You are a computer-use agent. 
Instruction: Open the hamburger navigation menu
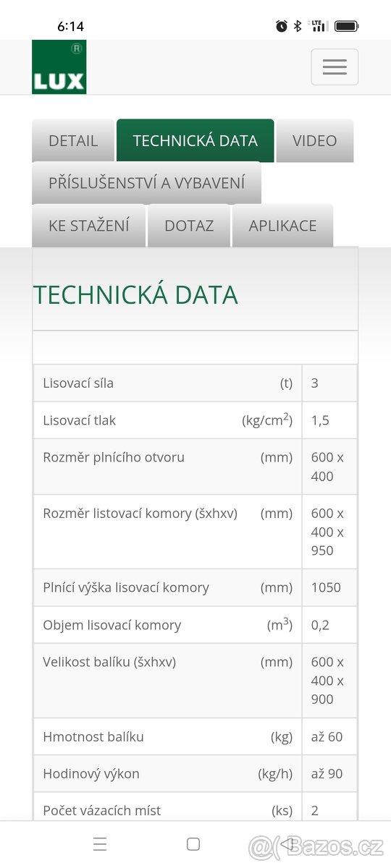(x=335, y=67)
